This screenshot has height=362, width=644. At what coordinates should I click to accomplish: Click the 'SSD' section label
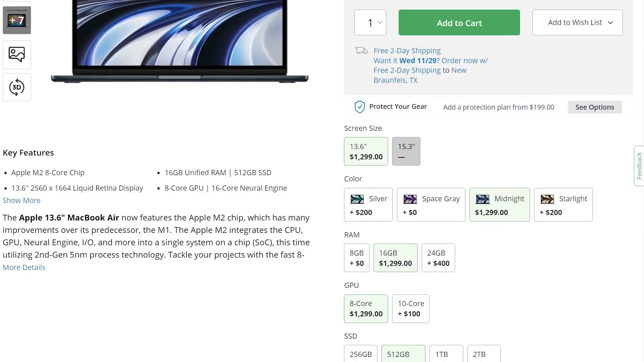click(x=351, y=336)
